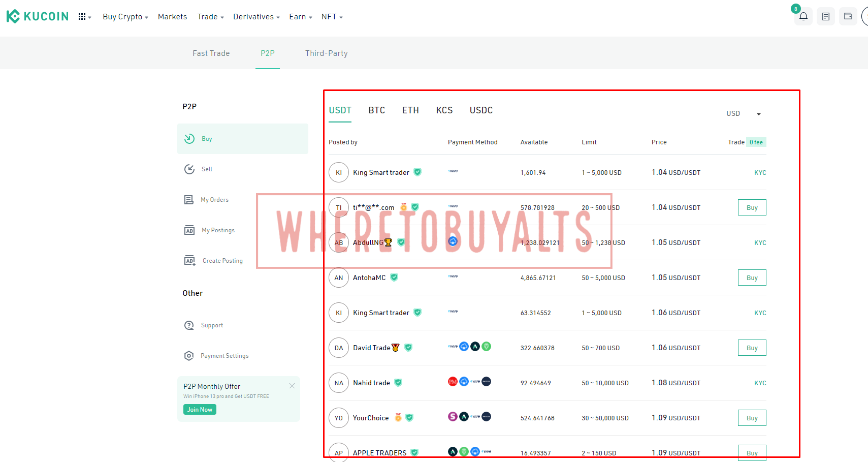The image size is (868, 462).
Task: Click the AN avatar for AntohaMC
Action: 339,278
